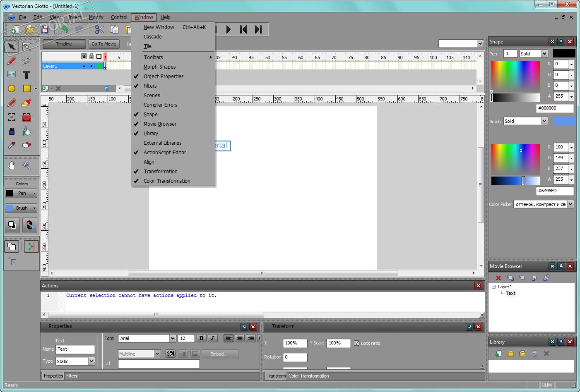Click the Cut scissors toolbar icon
The width and height of the screenshot is (580, 392).
[x=99, y=29]
